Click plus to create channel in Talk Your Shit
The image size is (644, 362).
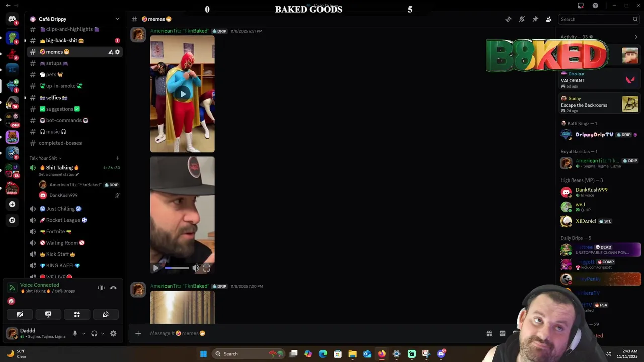[x=117, y=158]
